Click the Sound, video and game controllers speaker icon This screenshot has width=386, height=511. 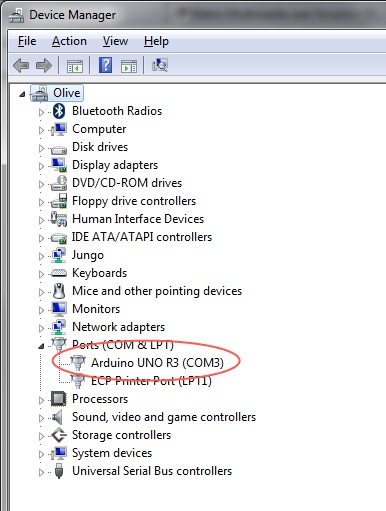[57, 417]
